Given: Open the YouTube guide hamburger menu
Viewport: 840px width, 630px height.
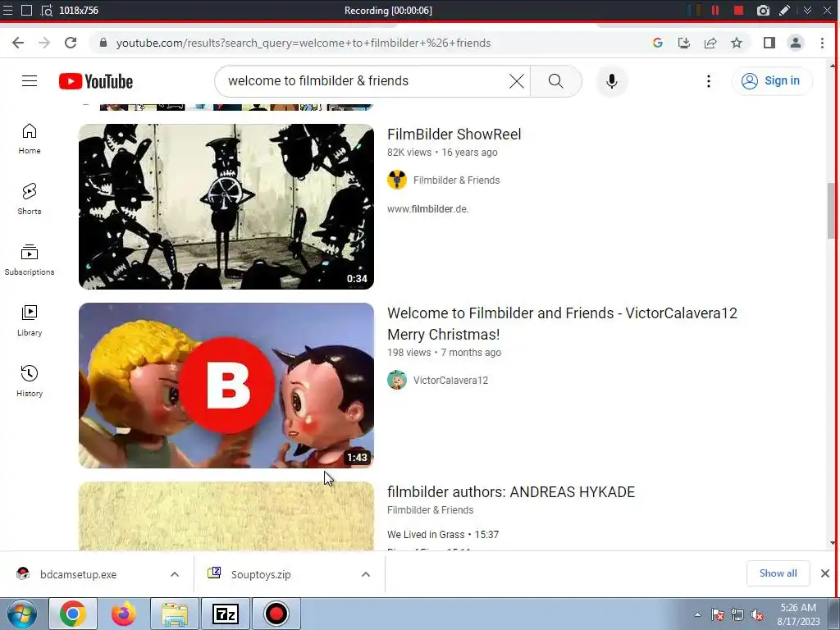Looking at the screenshot, I should point(30,81).
